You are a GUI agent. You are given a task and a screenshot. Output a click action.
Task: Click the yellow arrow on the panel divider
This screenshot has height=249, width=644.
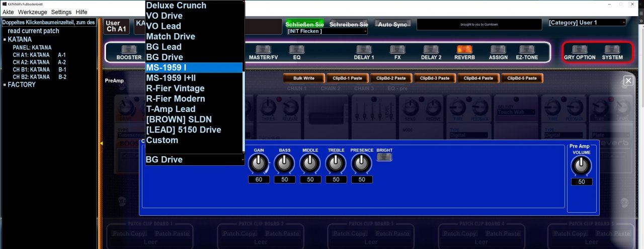point(101,144)
